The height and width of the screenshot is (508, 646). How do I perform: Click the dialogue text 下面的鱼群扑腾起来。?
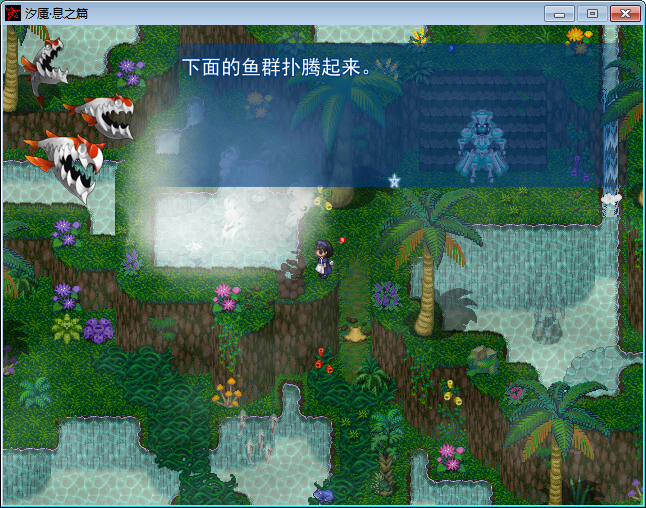point(276,67)
